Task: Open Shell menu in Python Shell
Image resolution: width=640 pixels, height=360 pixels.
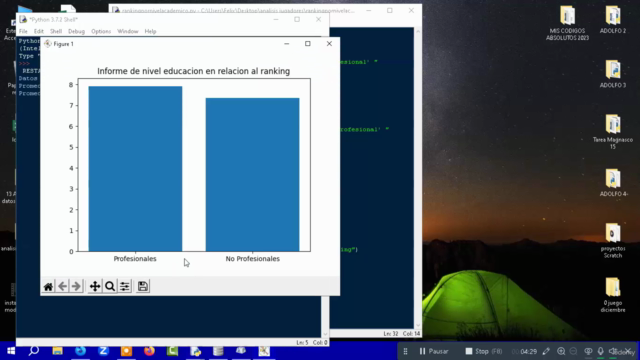Action: point(56,31)
